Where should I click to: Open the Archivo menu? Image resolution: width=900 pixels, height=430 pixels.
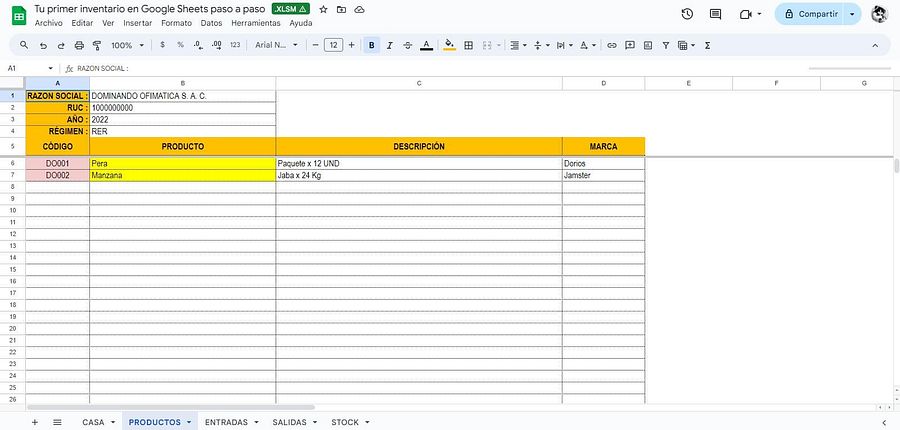(x=49, y=24)
